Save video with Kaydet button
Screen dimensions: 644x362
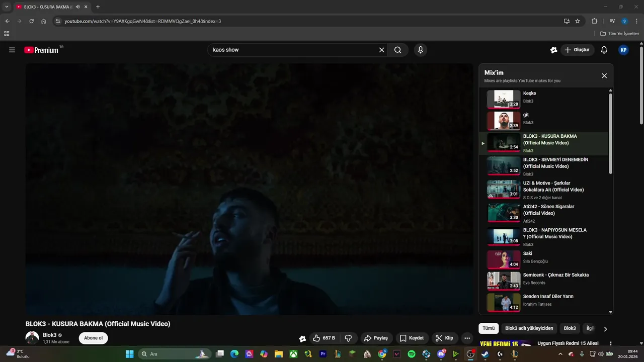pos(412,338)
